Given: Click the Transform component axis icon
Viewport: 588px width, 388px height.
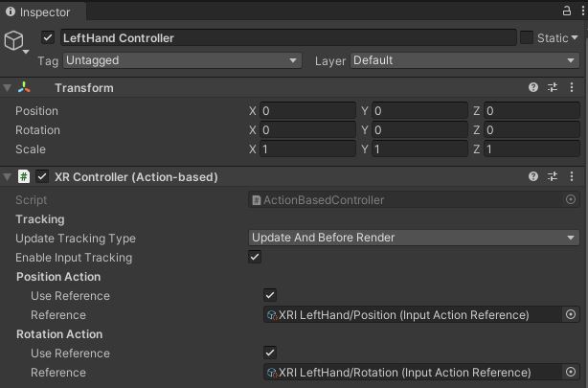Looking at the screenshot, I should (24, 87).
